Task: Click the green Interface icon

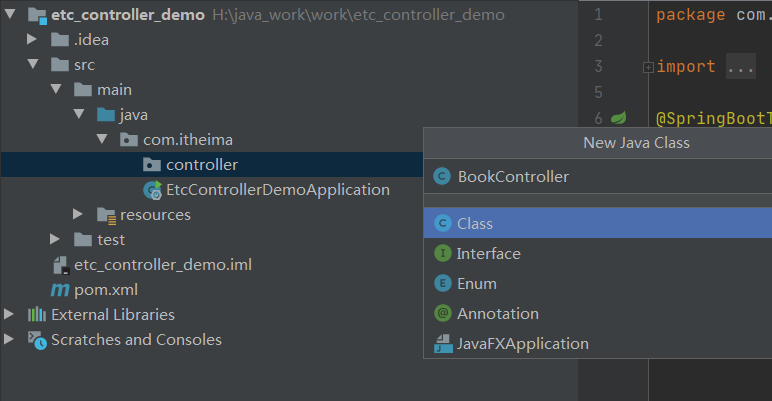Action: pyautogui.click(x=443, y=253)
